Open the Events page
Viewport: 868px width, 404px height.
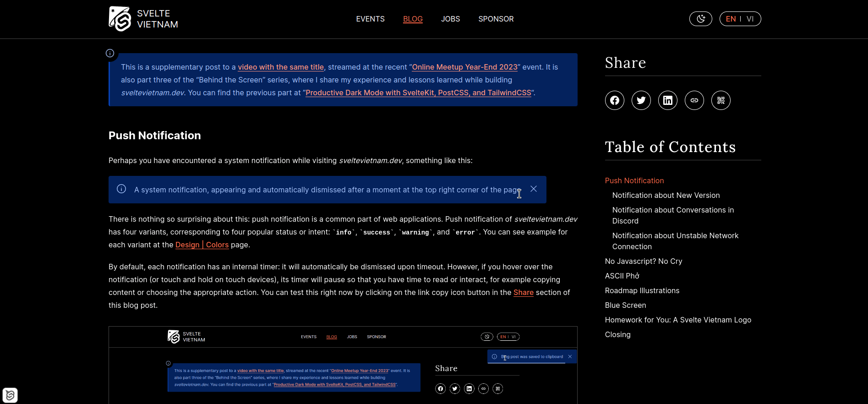tap(370, 19)
